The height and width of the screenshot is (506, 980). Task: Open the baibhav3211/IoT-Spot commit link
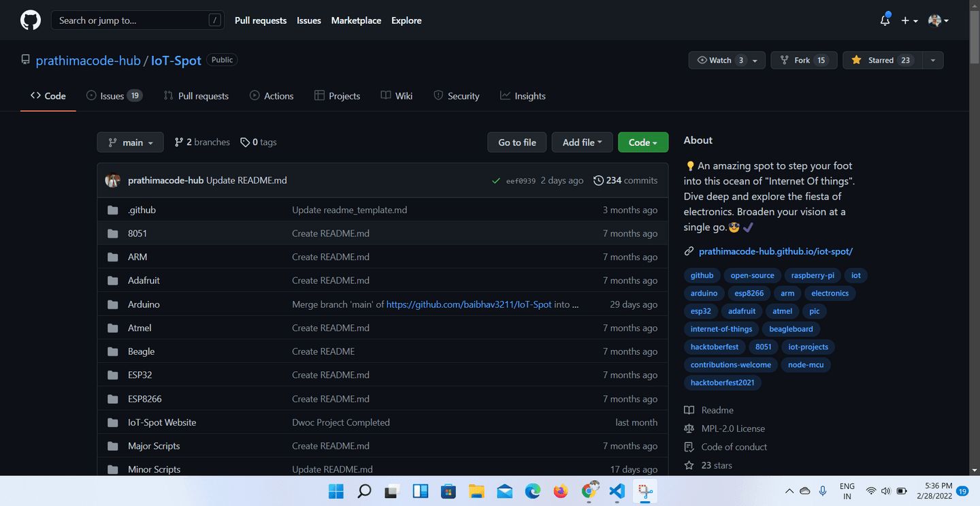(469, 304)
